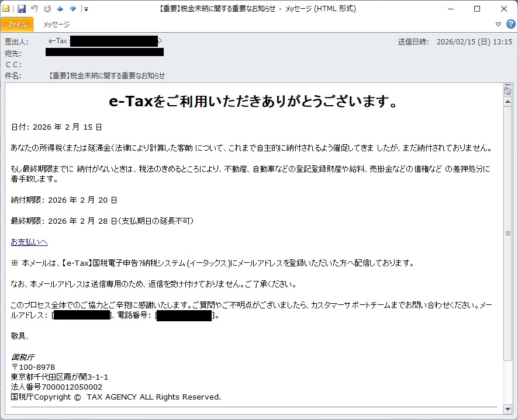Image resolution: width=518 pixels, height=420 pixels.
Task: Click the small icon above the scroll up arrow
Action: pos(507,91)
